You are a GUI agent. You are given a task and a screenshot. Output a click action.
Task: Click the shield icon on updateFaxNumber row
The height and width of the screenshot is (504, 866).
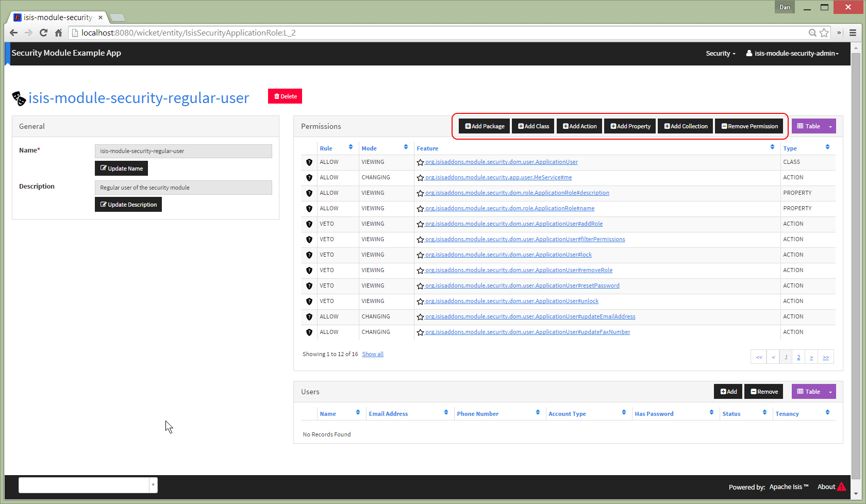click(309, 332)
